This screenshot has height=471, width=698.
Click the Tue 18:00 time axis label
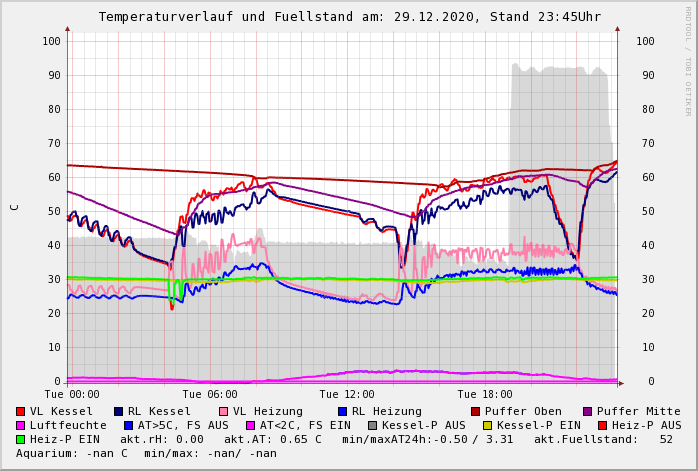tap(484, 394)
